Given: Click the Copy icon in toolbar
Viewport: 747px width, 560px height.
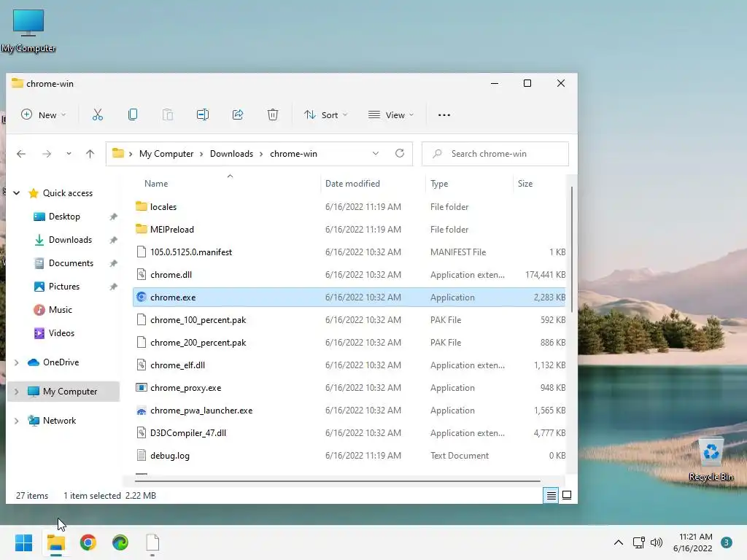Looking at the screenshot, I should tap(133, 114).
